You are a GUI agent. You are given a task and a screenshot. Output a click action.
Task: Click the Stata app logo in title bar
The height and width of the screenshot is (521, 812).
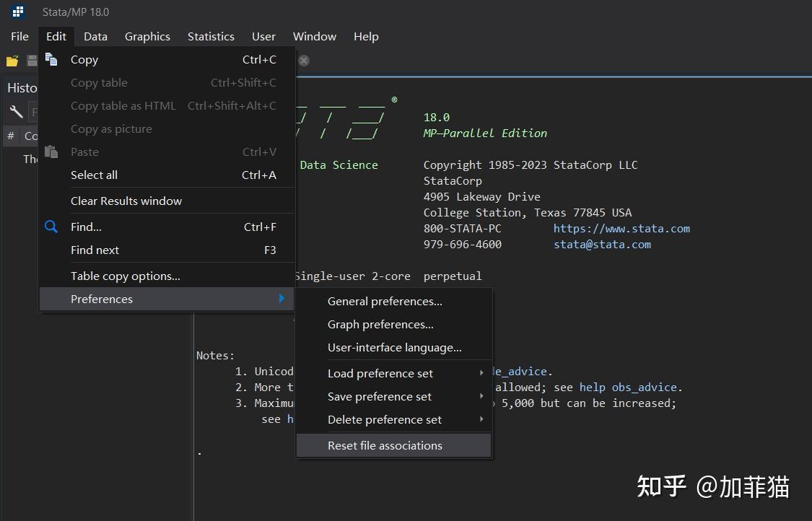(18, 12)
